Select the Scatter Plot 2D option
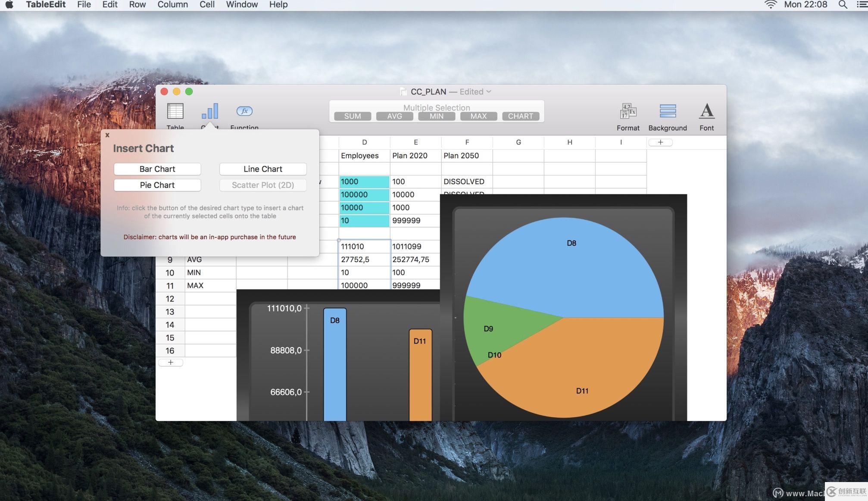The height and width of the screenshot is (501, 868). (263, 185)
